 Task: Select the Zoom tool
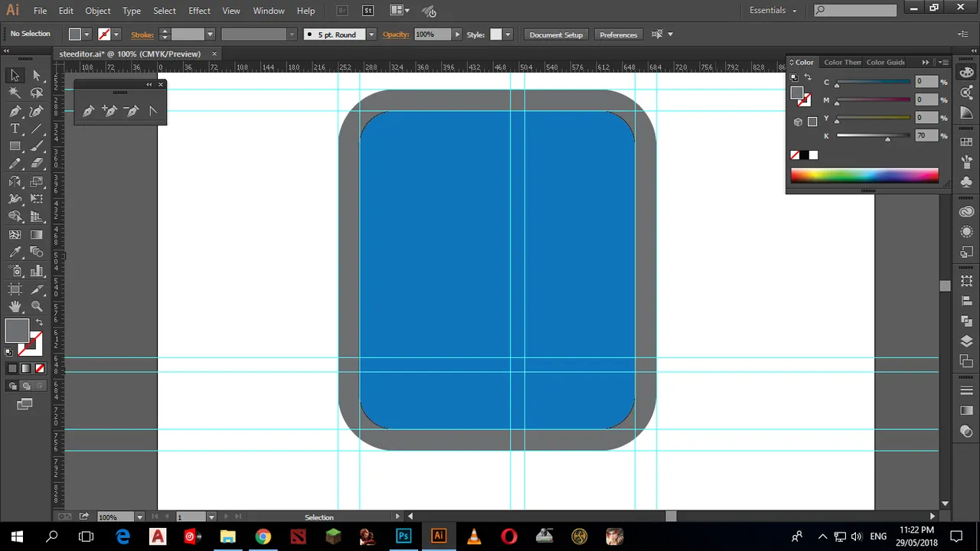[37, 307]
